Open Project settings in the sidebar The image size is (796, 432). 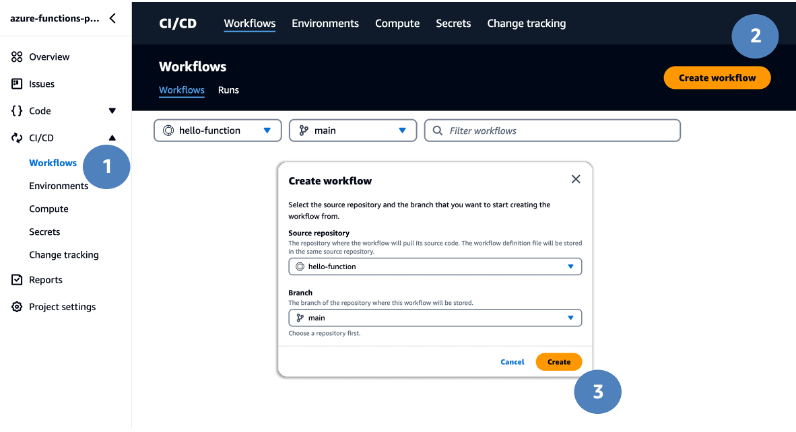(62, 307)
